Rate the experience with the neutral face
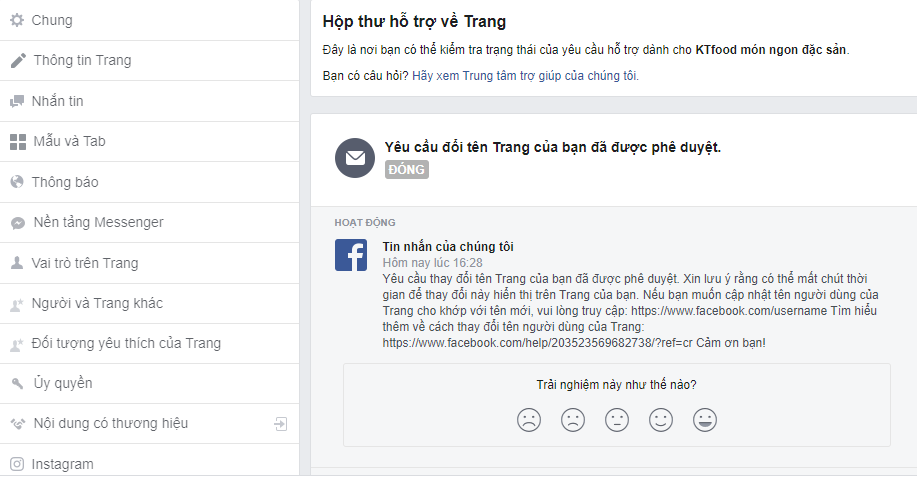Screen dimensions: 917x479 (617, 420)
